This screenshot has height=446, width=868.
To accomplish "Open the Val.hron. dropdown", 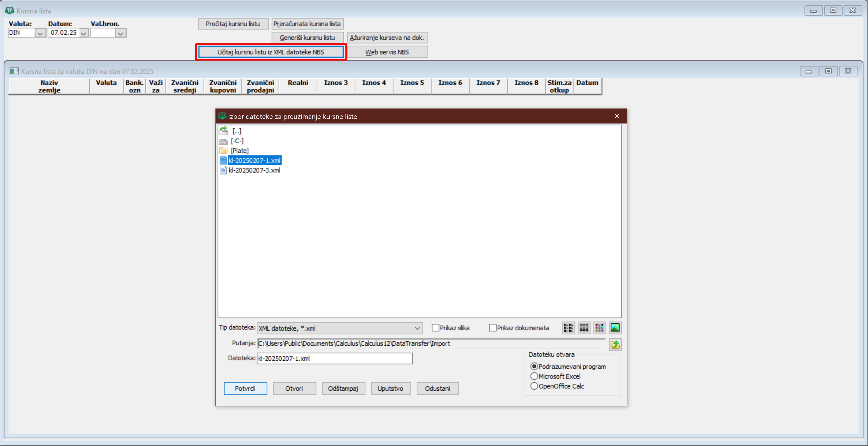I will coord(120,33).
